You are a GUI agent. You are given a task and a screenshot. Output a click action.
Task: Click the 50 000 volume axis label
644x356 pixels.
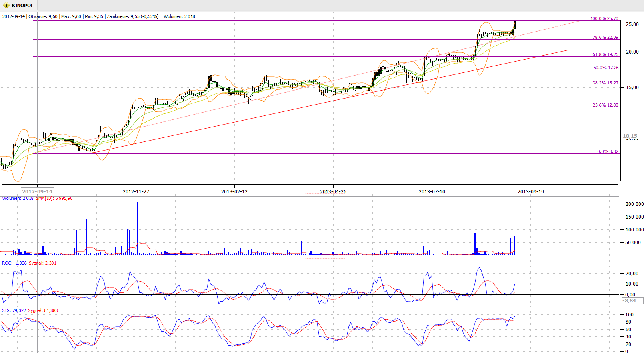pos(634,243)
